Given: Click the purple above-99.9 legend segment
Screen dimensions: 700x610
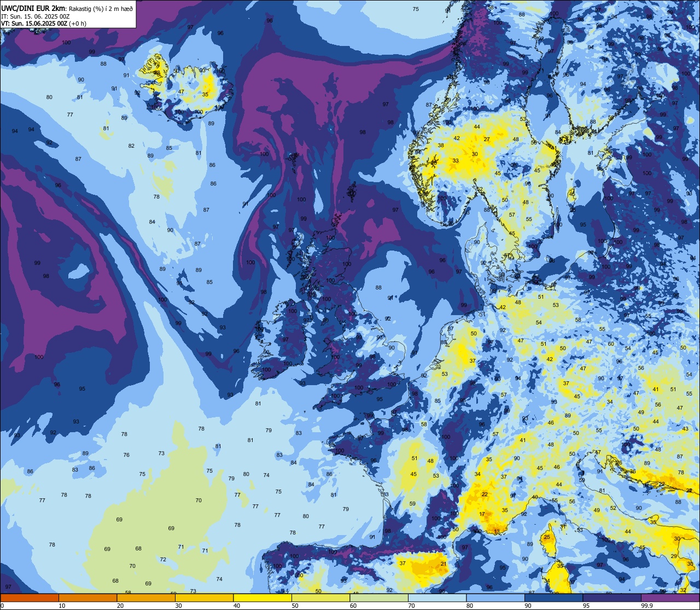Looking at the screenshot, I should point(670,597).
